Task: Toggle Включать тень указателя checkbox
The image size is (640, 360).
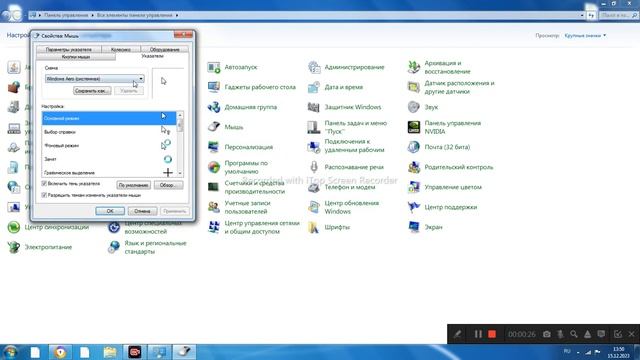Action: tap(44, 184)
